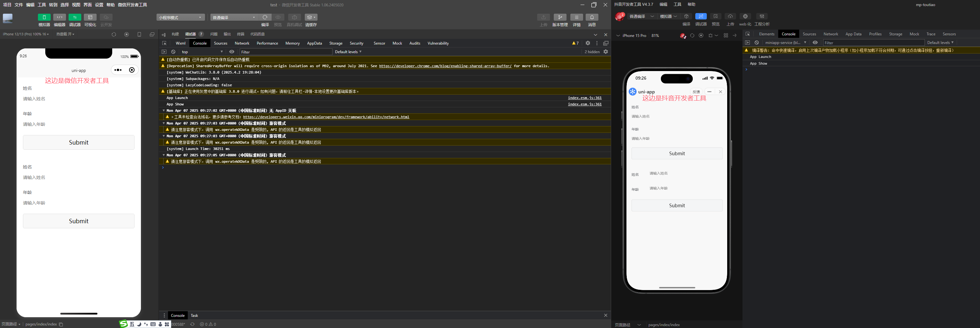980x328 pixels.
Task: Copy WeChat pages/index/index path icon
Action: [x=61, y=324]
